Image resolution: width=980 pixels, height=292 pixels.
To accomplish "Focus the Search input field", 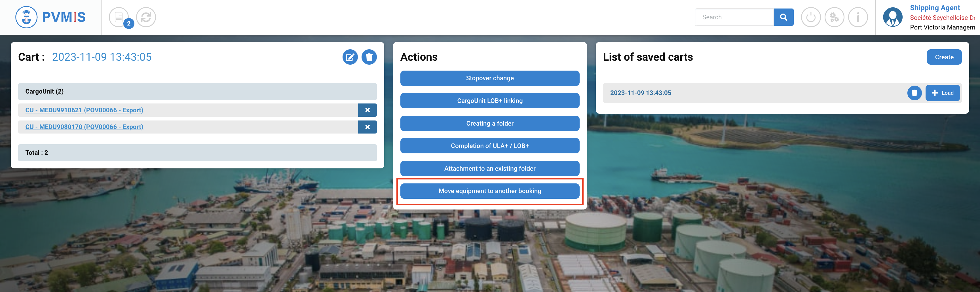I will pyautogui.click(x=734, y=17).
